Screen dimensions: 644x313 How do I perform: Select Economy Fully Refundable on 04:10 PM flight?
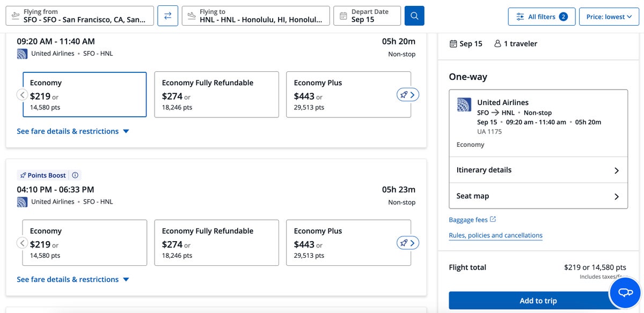(217, 243)
